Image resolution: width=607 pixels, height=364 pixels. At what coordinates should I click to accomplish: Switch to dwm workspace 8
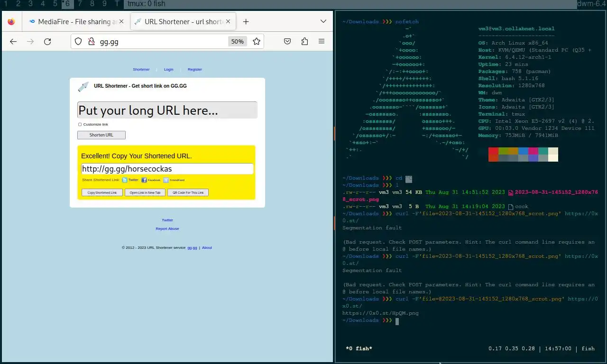[92, 4]
